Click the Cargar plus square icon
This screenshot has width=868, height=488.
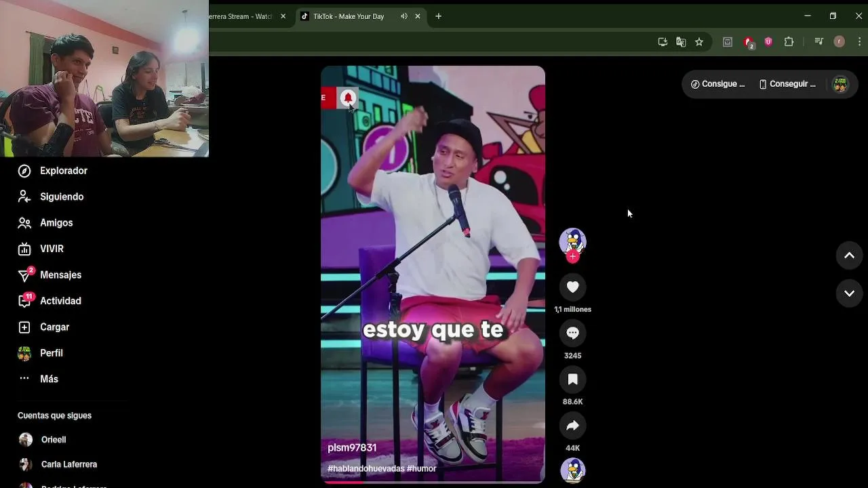24,327
